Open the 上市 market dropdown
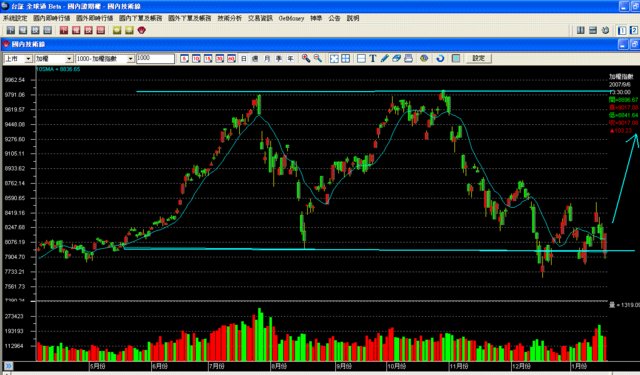Image resolution: width=640 pixels, height=375 pixels. tap(18, 59)
